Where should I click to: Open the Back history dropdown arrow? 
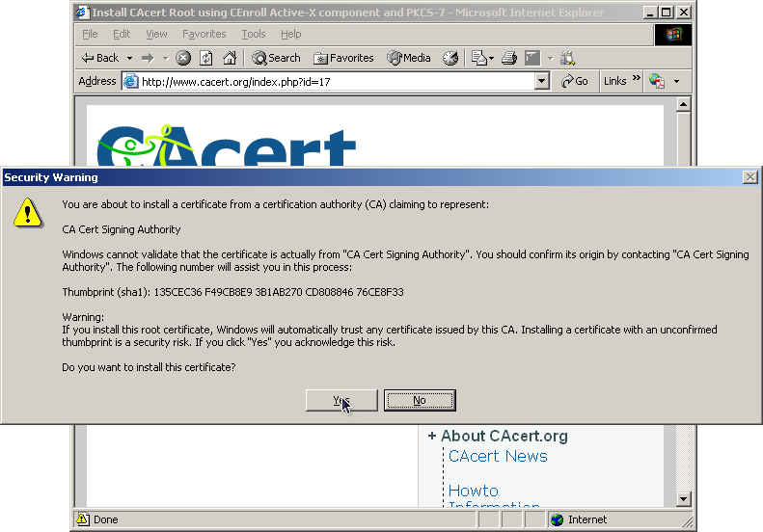coord(129,59)
